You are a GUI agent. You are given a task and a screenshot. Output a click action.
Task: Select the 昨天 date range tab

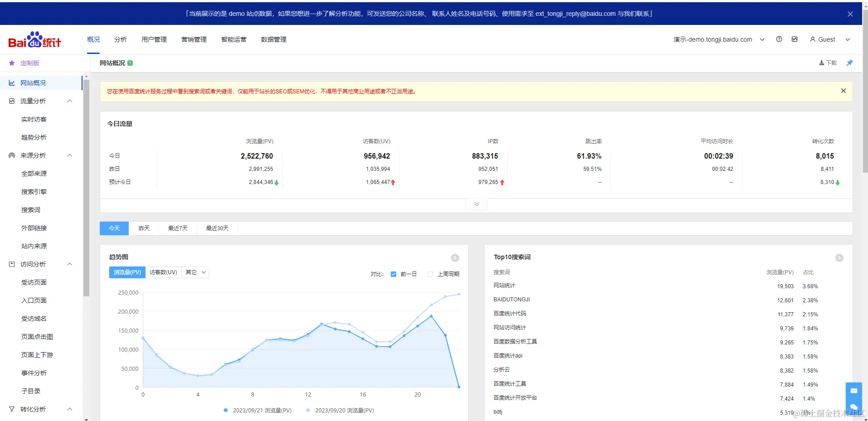pos(144,228)
